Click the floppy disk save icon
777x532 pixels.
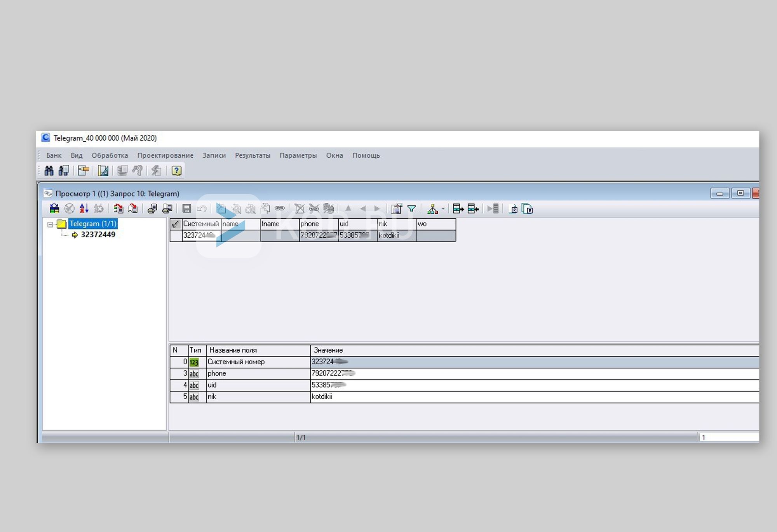(187, 209)
